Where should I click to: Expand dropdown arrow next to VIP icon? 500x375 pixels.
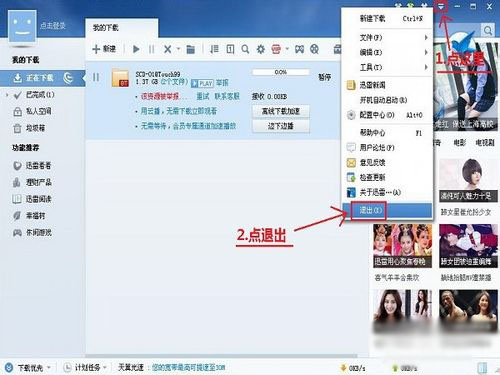tap(286, 49)
